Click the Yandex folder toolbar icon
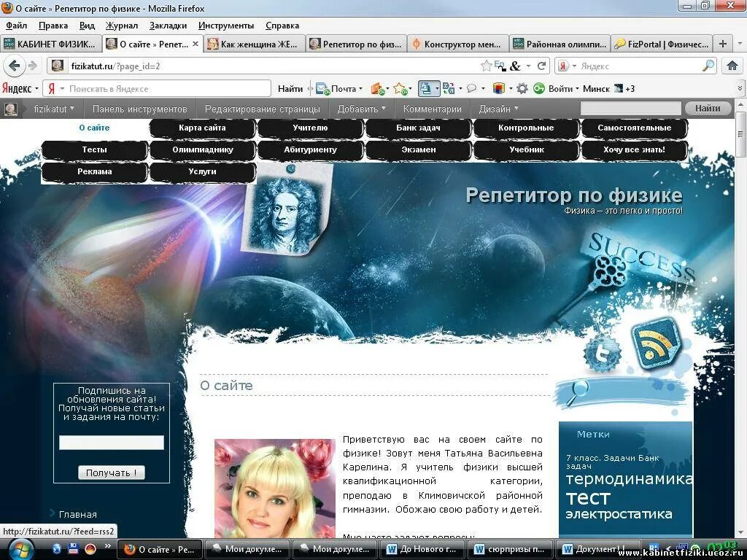Screen dimensions: 747x560 [377, 88]
